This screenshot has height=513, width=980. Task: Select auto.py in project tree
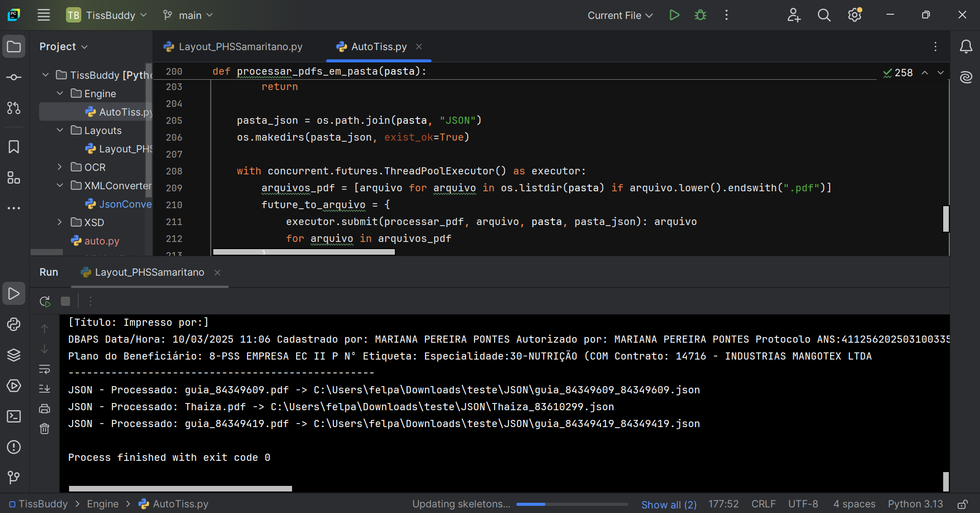coord(96,241)
